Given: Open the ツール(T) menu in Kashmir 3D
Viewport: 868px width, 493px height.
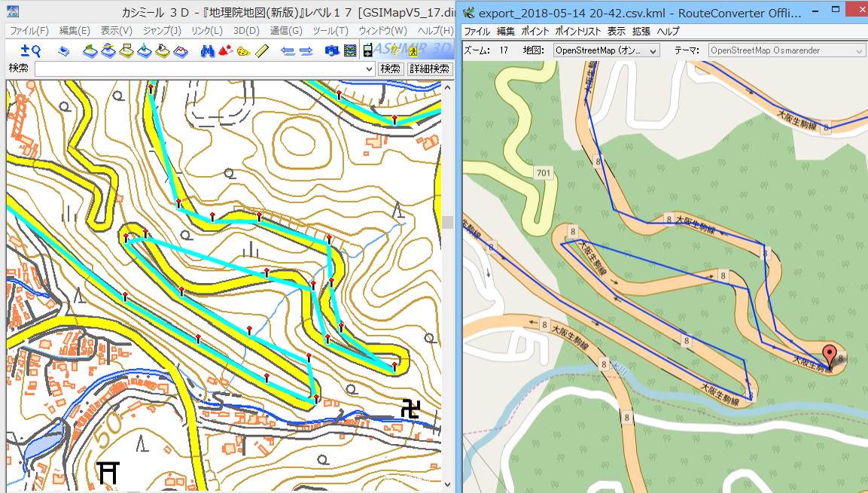Looking at the screenshot, I should click(x=330, y=31).
